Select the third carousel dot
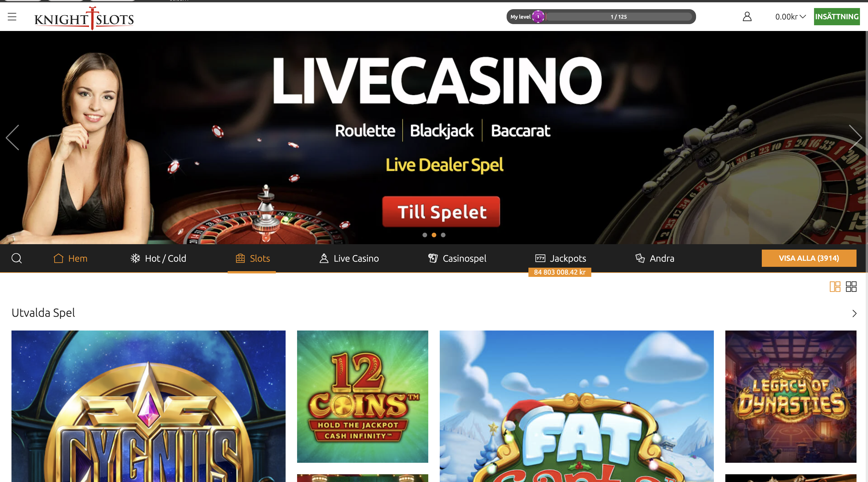The height and width of the screenshot is (482, 868). [443, 235]
